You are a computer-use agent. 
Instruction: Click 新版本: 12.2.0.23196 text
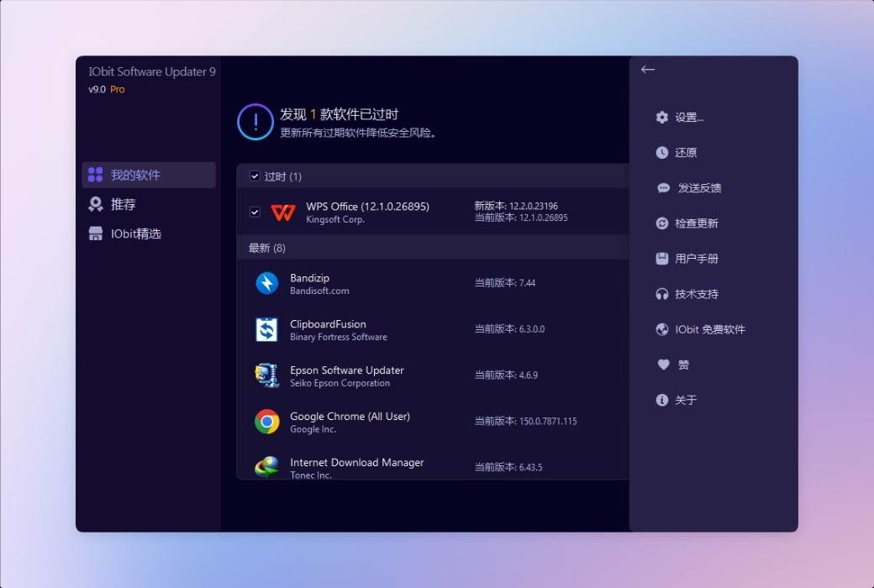point(516,206)
